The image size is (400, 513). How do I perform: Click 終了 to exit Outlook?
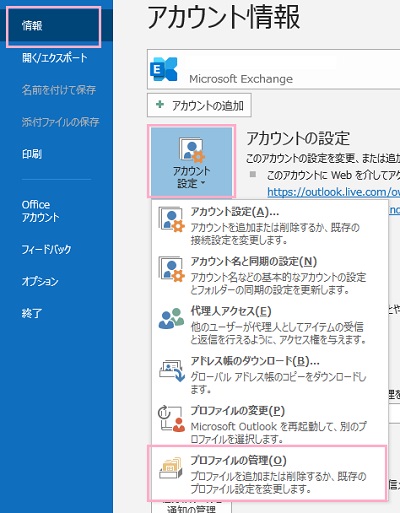click(x=32, y=313)
